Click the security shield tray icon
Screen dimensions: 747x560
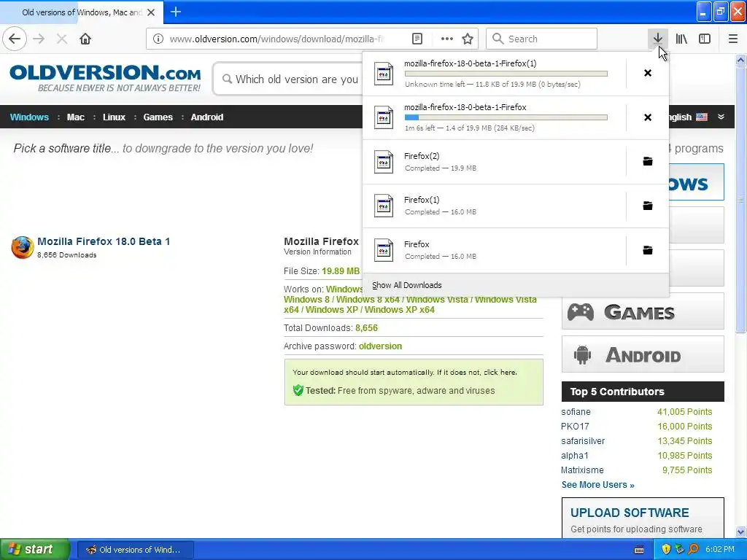coord(666,549)
